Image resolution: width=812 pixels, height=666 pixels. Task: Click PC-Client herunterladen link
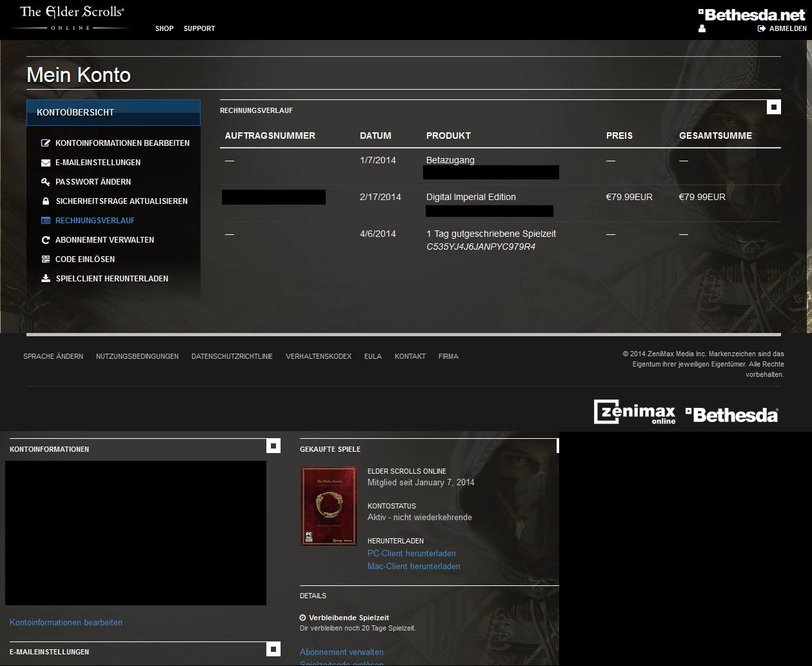click(x=411, y=553)
